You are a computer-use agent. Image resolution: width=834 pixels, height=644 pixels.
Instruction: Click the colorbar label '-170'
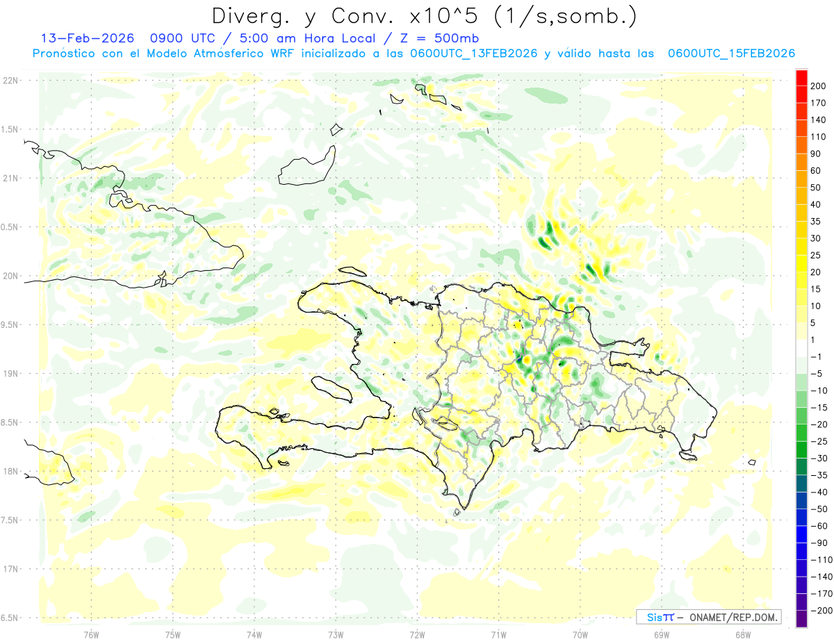(821, 594)
